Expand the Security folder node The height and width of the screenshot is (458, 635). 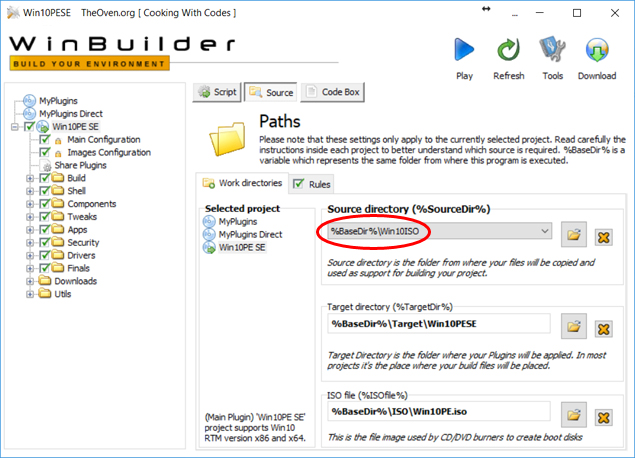click(30, 243)
